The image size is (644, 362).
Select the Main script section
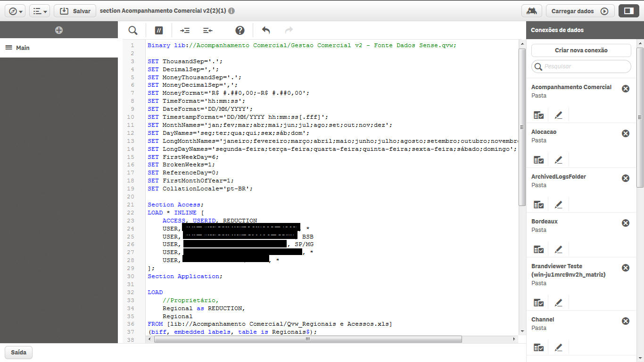[x=59, y=48]
